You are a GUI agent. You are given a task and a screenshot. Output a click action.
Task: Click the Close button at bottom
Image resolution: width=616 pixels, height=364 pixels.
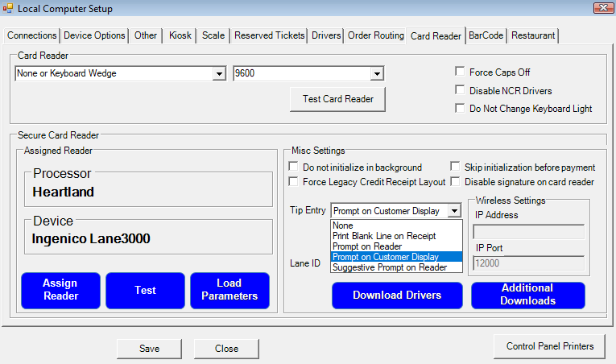click(227, 349)
